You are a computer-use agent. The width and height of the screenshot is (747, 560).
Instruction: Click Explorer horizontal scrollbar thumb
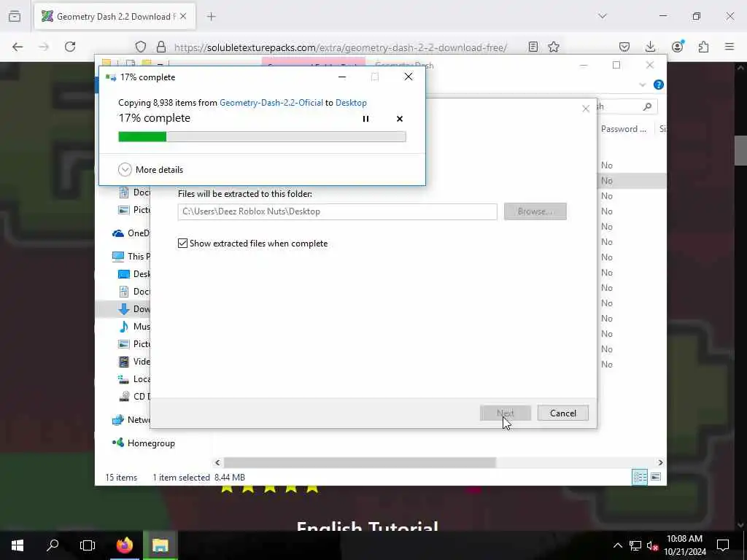pos(360,462)
